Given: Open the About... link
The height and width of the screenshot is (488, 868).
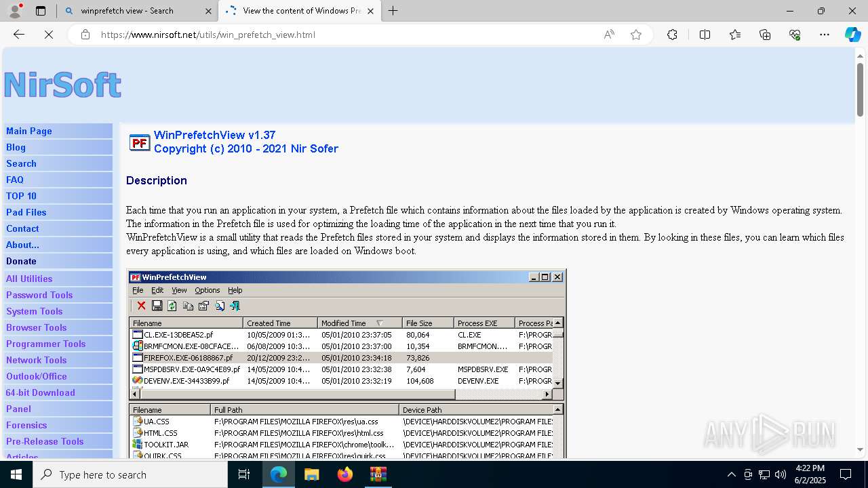Looking at the screenshot, I should click(22, 245).
